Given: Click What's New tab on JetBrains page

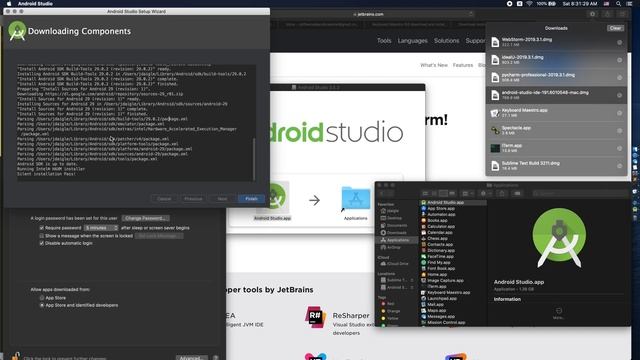Looking at the screenshot, I should 434,65.
